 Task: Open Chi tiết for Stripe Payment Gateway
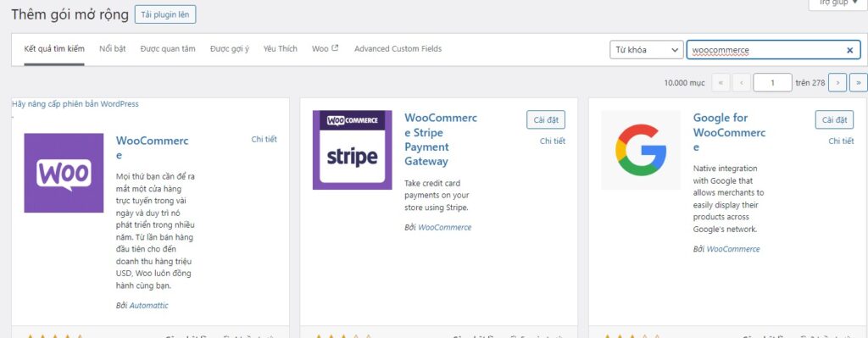(553, 141)
